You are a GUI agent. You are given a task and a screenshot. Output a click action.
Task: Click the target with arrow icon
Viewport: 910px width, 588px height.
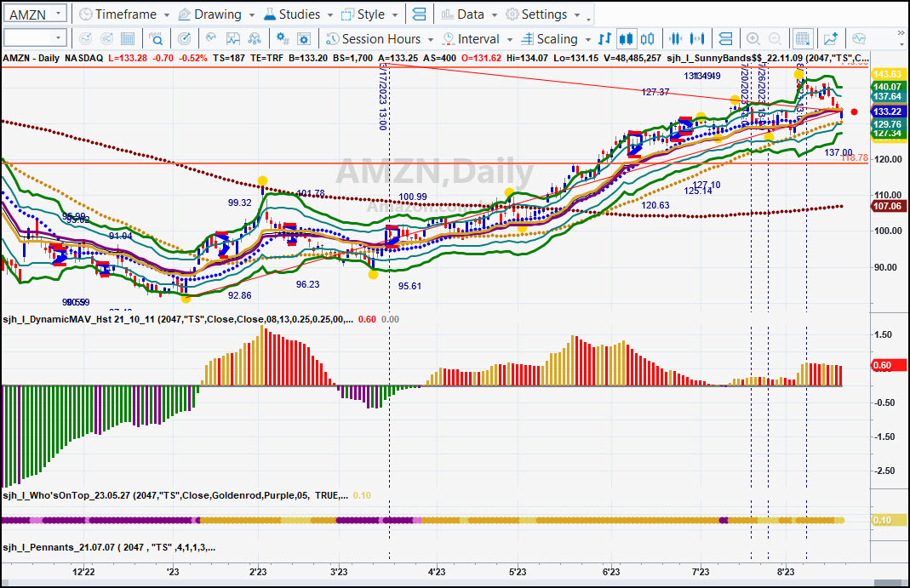[184, 39]
